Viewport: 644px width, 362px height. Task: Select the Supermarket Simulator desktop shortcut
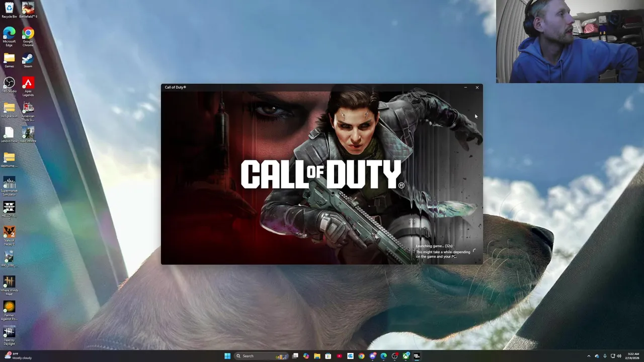pos(9,186)
